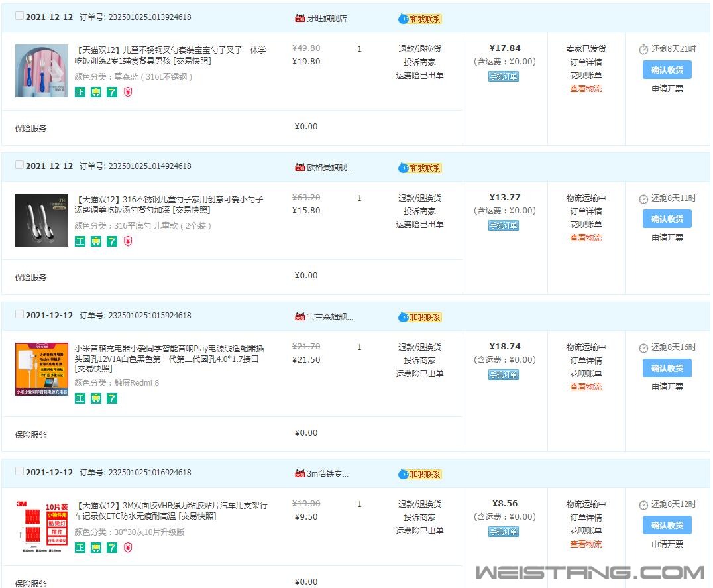The height and width of the screenshot is (588, 713).
Task: Confirm receipt (确认收货) for the ¥13.77 order
Action: [667, 219]
